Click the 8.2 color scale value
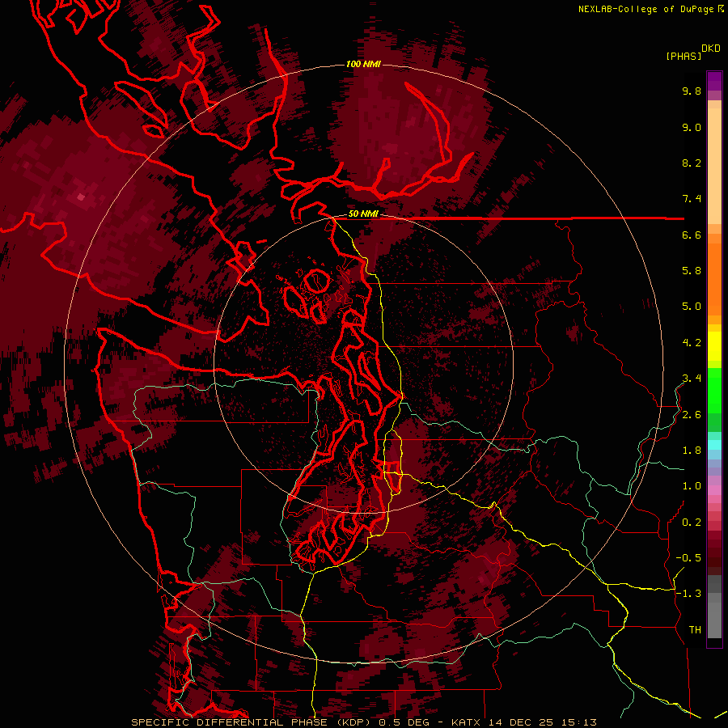This screenshot has height=728, width=728. click(692, 163)
